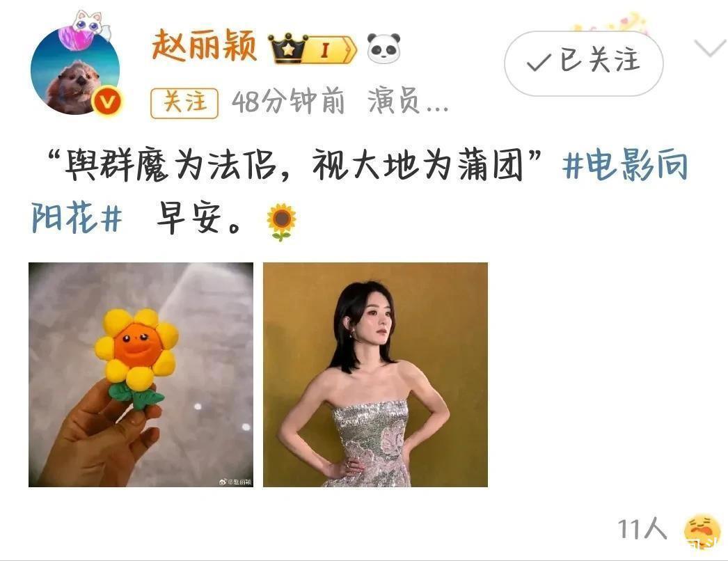The height and width of the screenshot is (561, 728).
Task: Open the username 赵丽颖 profile link
Action: point(205,45)
